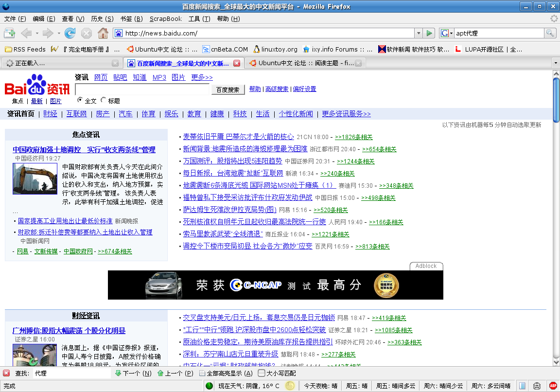560x392 pixels.
Task: Find next match with 下一个 button
Action: pos(133,373)
